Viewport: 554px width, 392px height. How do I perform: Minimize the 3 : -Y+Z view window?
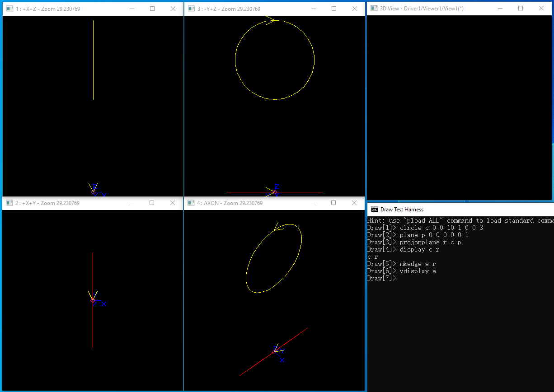click(313, 9)
